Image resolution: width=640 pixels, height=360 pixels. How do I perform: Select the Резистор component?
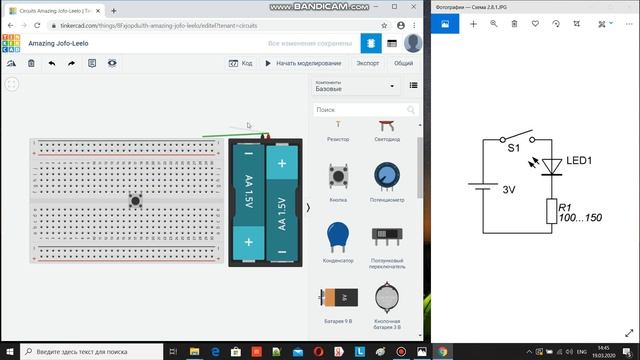tap(338, 131)
